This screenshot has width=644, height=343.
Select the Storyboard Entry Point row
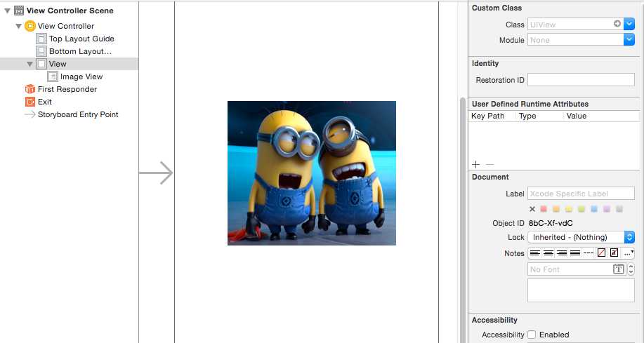point(69,114)
